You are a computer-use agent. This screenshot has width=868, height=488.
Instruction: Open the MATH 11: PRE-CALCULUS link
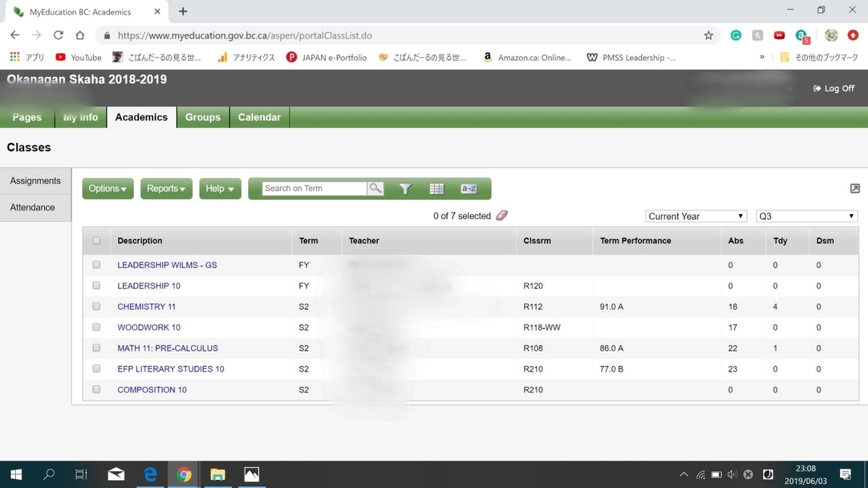point(168,348)
